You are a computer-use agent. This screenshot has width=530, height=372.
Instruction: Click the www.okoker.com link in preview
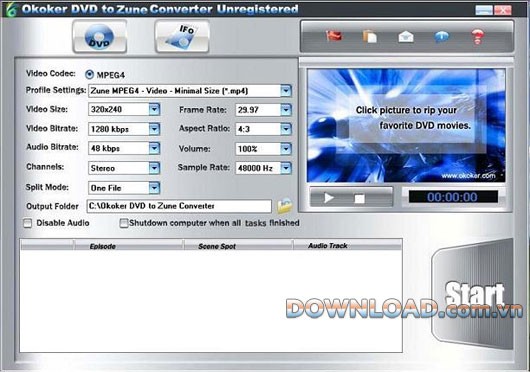click(x=468, y=175)
